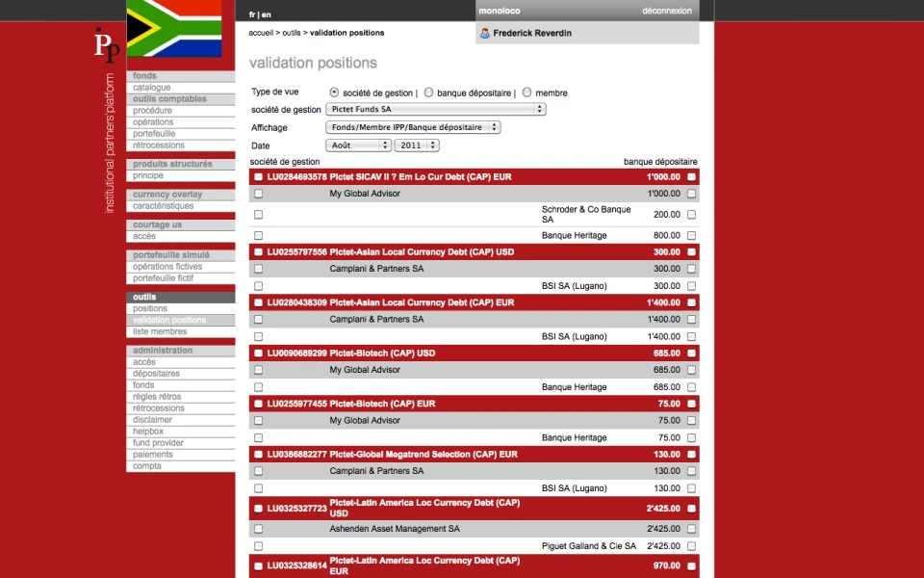This screenshot has width=924, height=578.
Task: Click Pictet-Biotech (CAP) USD fund name
Action: pyautogui.click(x=382, y=354)
